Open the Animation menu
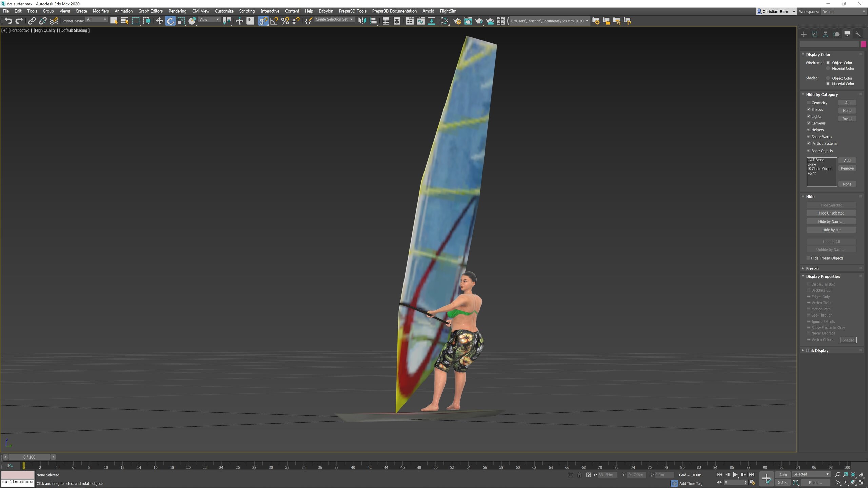This screenshot has width=868, height=488. click(x=123, y=11)
